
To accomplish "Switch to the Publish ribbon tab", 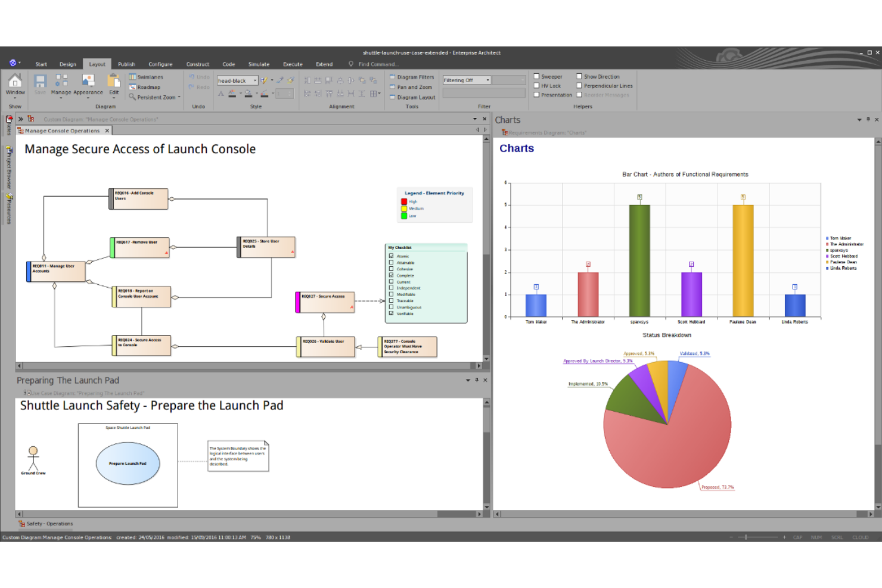I will click(x=126, y=64).
